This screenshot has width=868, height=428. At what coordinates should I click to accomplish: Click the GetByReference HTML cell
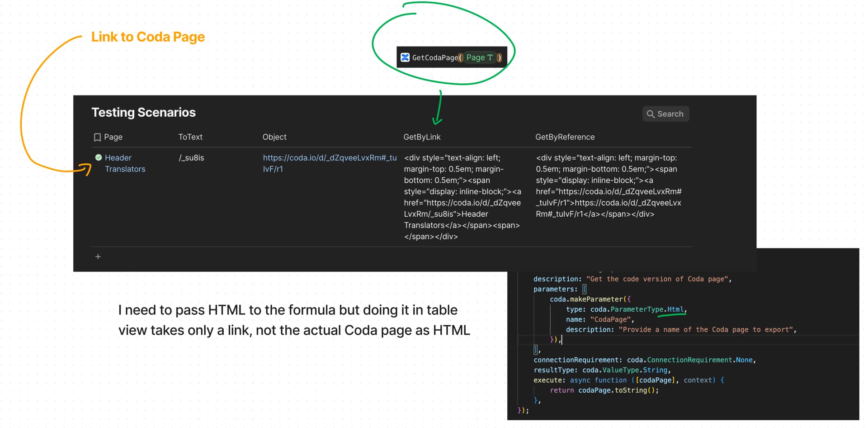pos(609,186)
